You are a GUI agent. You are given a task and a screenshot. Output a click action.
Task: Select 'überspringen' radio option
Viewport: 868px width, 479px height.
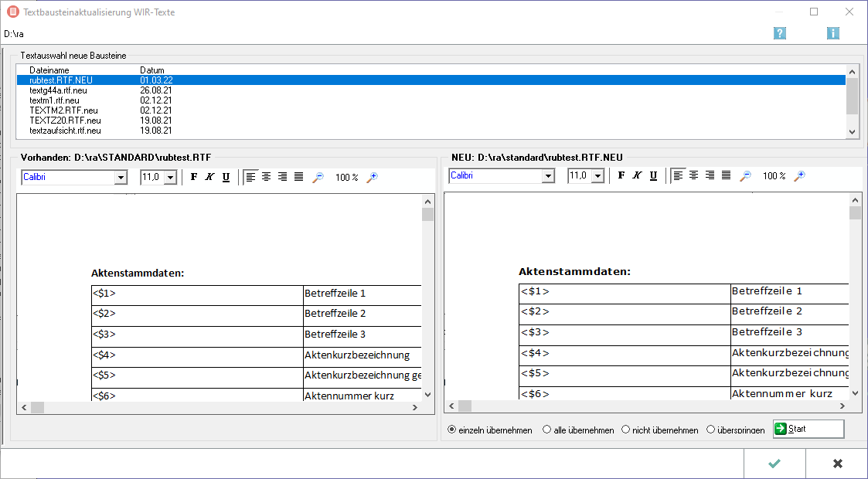click(x=736, y=430)
